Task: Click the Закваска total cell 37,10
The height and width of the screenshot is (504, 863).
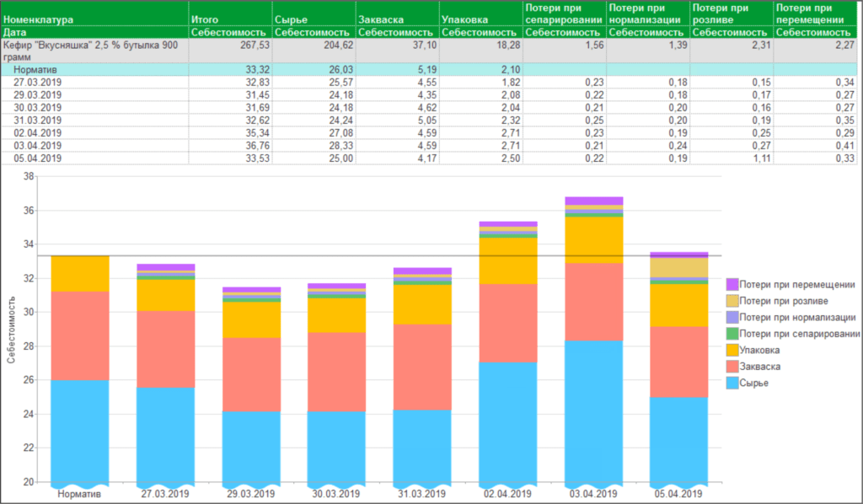Action: (x=398, y=51)
